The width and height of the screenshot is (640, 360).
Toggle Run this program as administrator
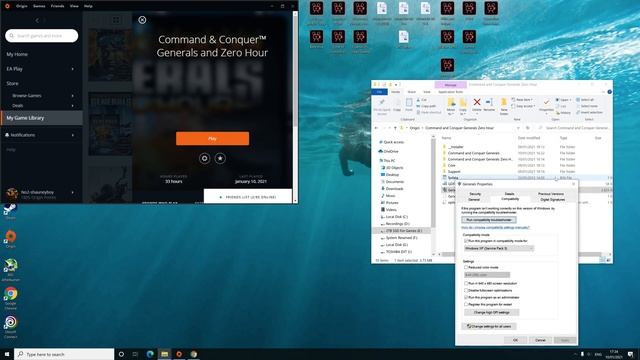[x=466, y=298]
